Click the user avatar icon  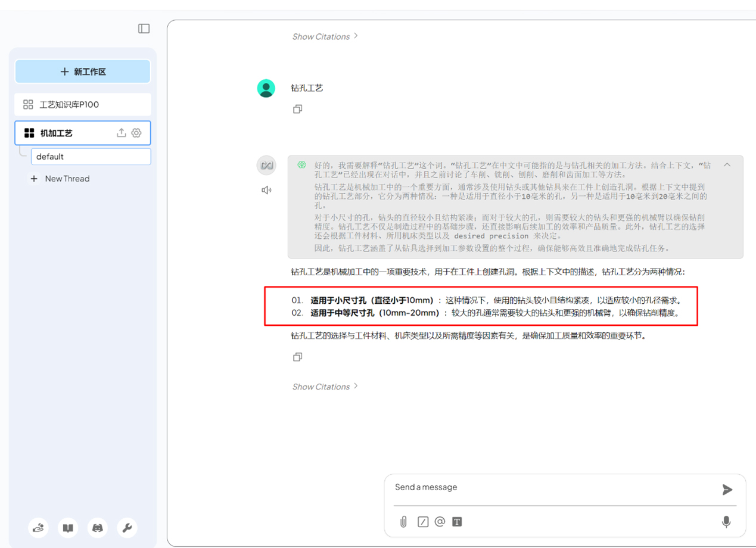266,88
